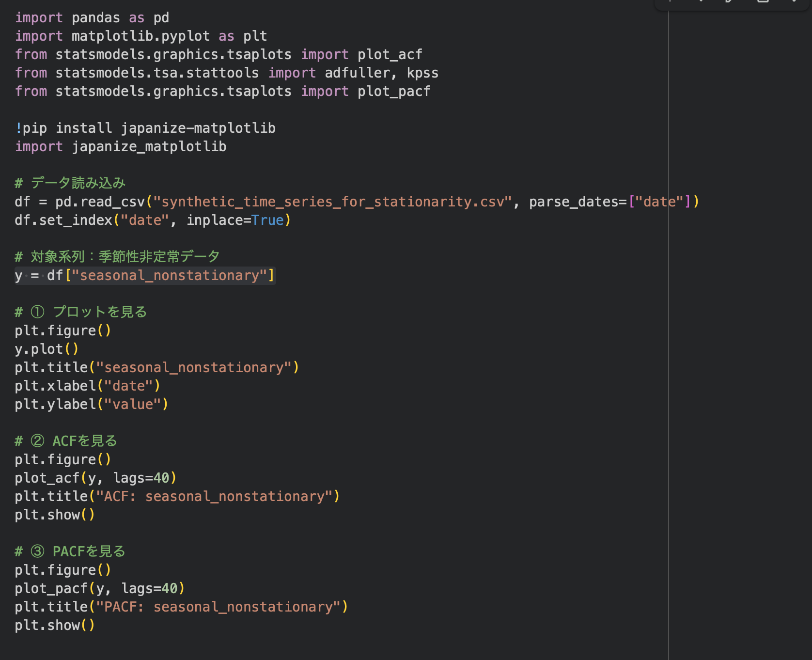Screen dimensions: 812x660
Task: Click the '# ② ACFを見る' comment
Action: point(66,441)
